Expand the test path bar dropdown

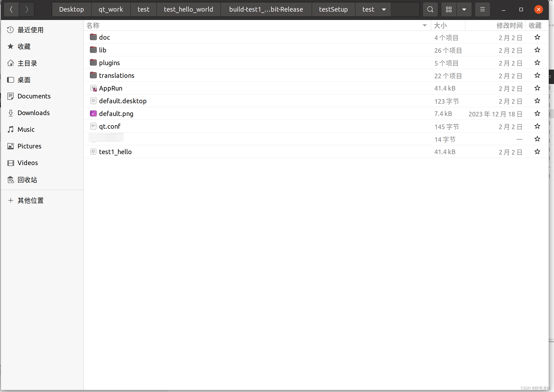tap(384, 9)
